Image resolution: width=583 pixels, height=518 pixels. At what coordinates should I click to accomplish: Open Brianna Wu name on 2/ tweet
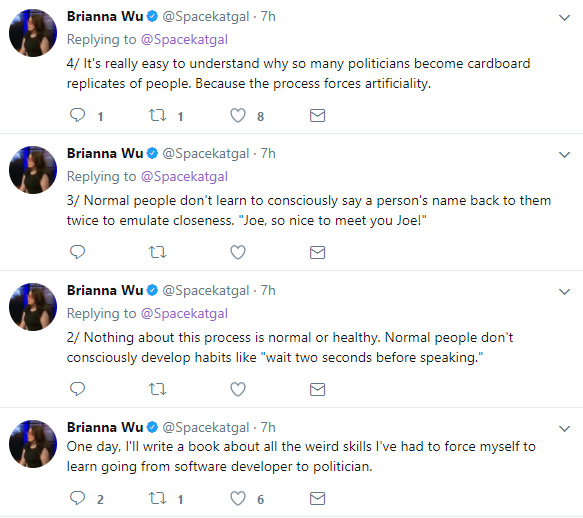(105, 290)
